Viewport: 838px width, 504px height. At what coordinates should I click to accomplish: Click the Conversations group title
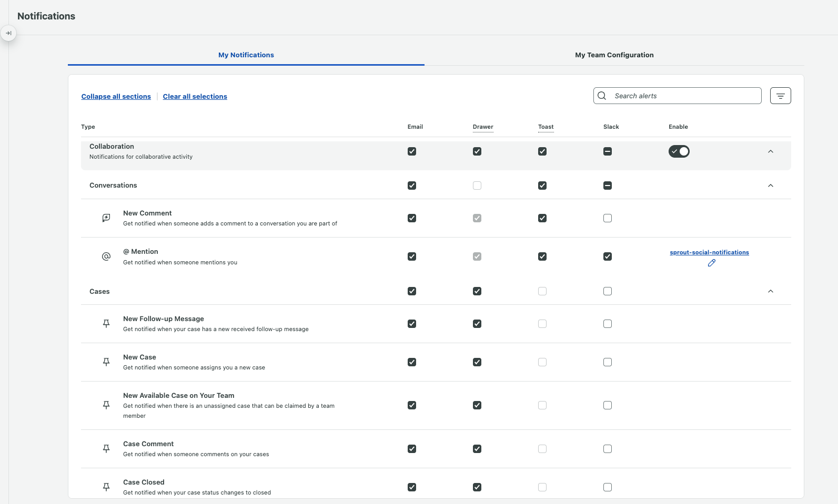tap(113, 186)
